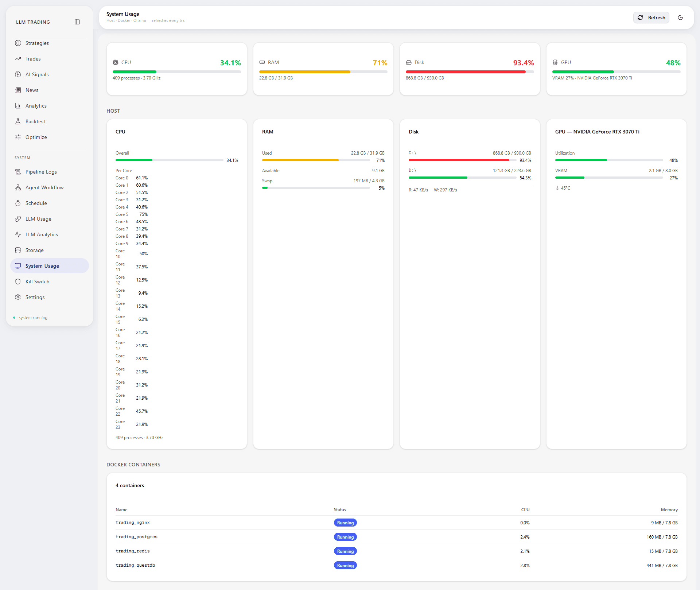Click Core 0 usage 61.1% value
The image size is (700, 590).
point(142,178)
